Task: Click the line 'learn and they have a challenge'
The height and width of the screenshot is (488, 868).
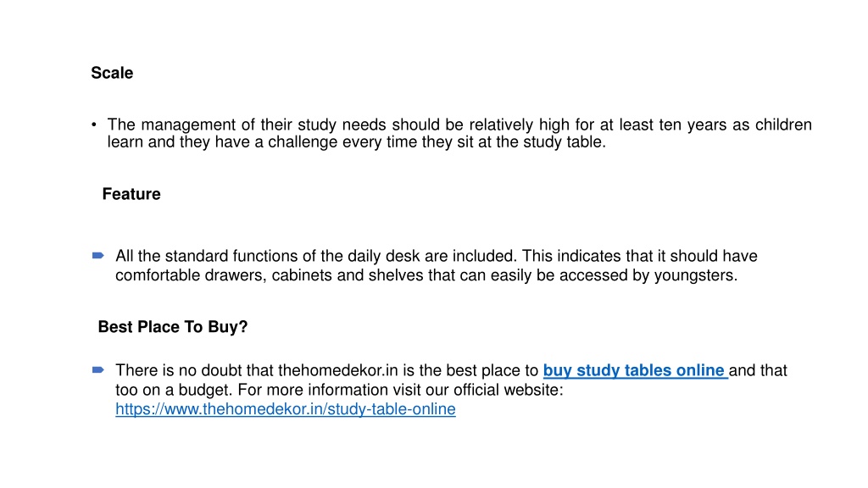Action: (x=357, y=142)
